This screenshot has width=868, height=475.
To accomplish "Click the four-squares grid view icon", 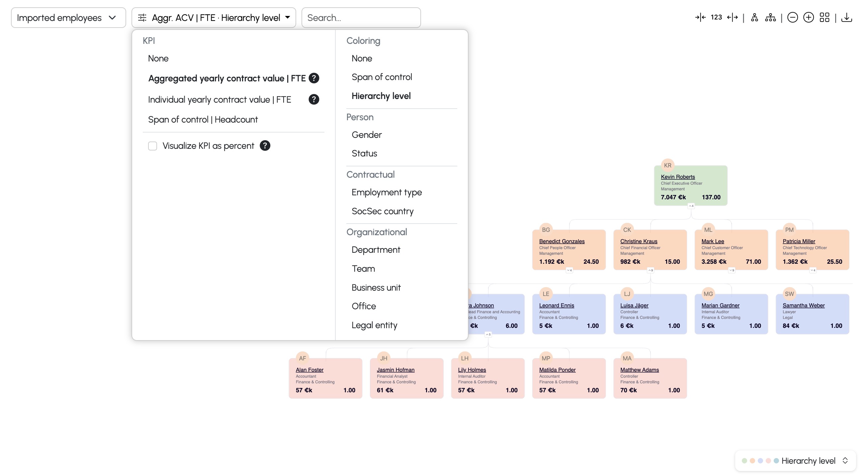I will click(824, 18).
